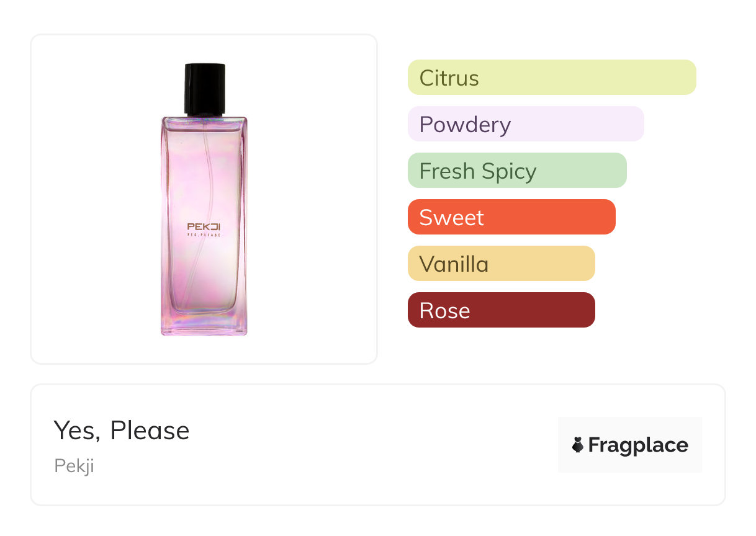The image size is (756, 536).
Task: Open the Pekji brand name link
Action: (x=74, y=466)
